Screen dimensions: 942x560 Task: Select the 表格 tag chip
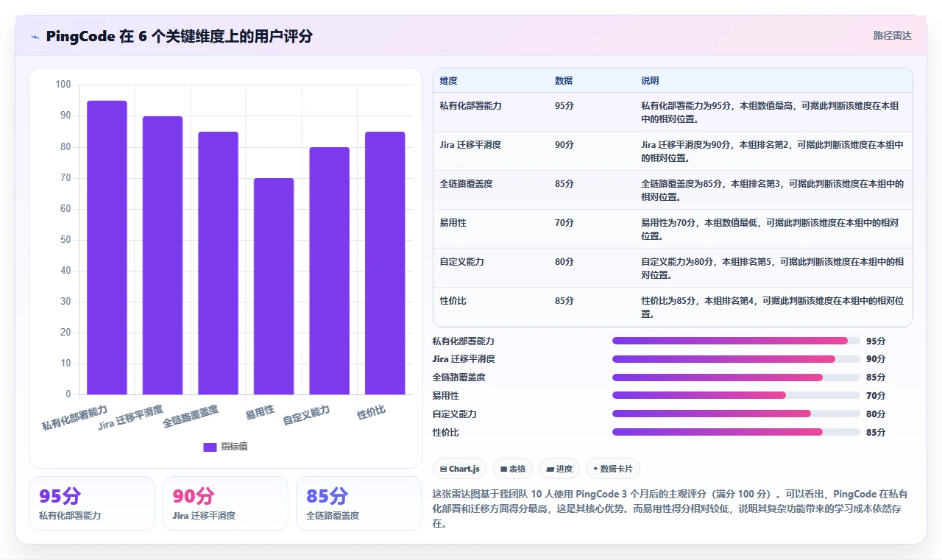point(513,469)
